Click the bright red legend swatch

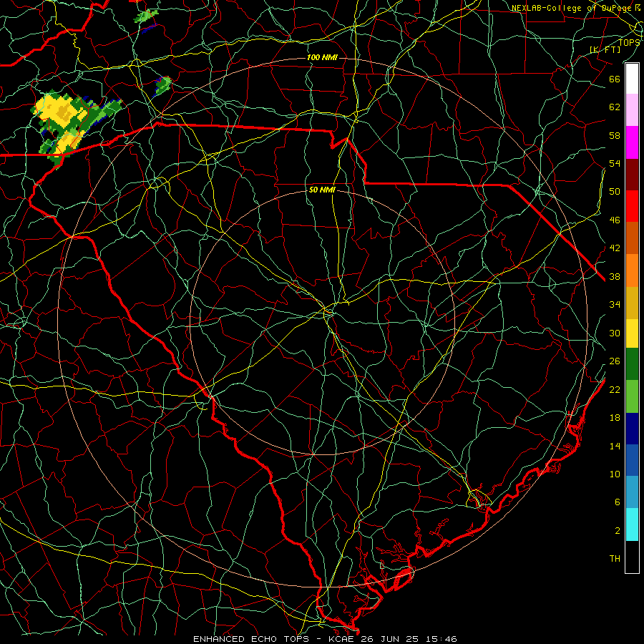click(632, 206)
